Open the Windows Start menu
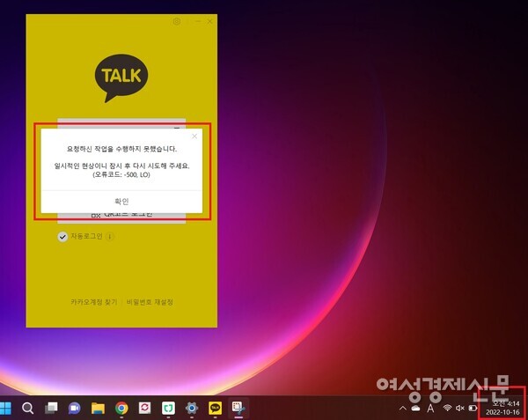 (x=5, y=409)
